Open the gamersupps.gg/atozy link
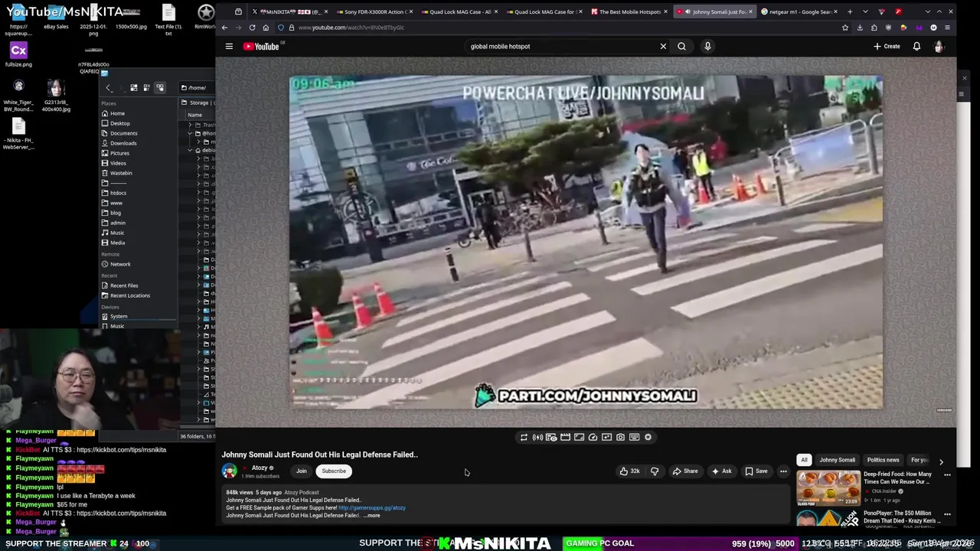Viewport: 980px width, 551px height. pos(372,507)
